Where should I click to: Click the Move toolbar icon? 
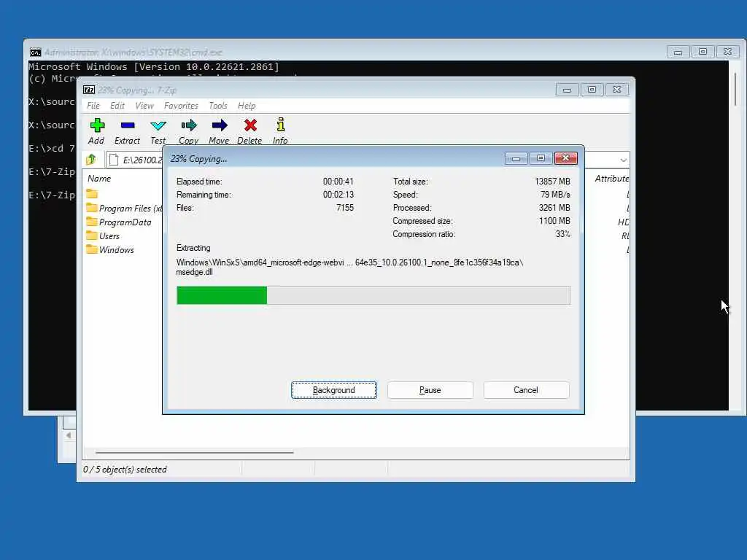pyautogui.click(x=219, y=125)
